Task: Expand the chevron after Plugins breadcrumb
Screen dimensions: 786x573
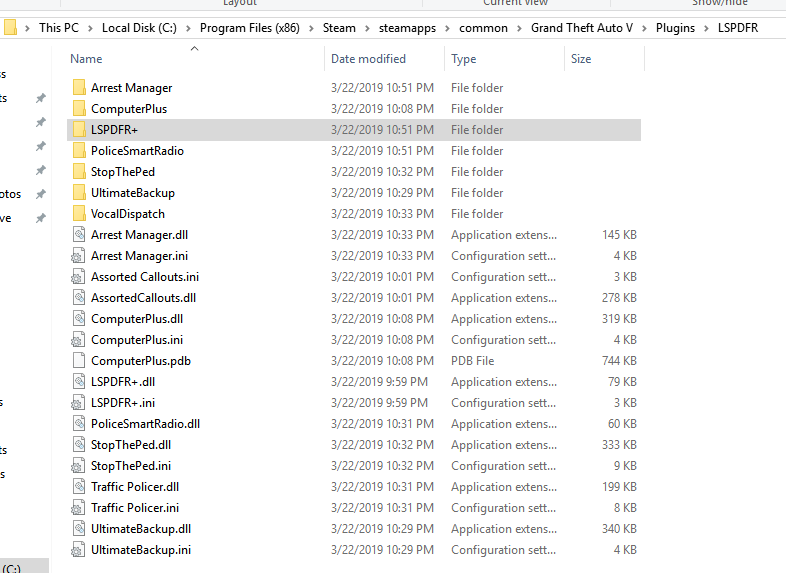Action: pyautogui.click(x=706, y=29)
